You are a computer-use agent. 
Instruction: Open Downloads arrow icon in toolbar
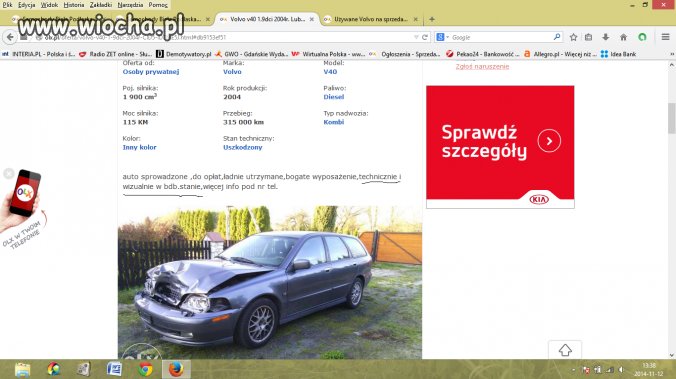click(x=606, y=38)
